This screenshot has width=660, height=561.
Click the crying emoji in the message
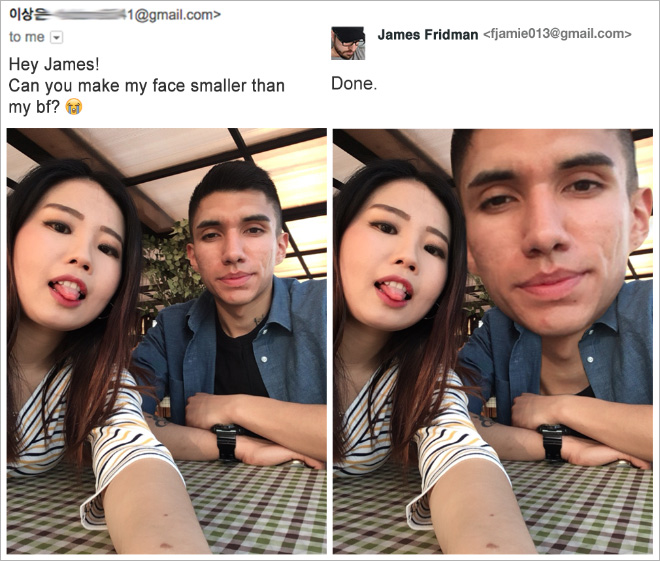[74, 107]
